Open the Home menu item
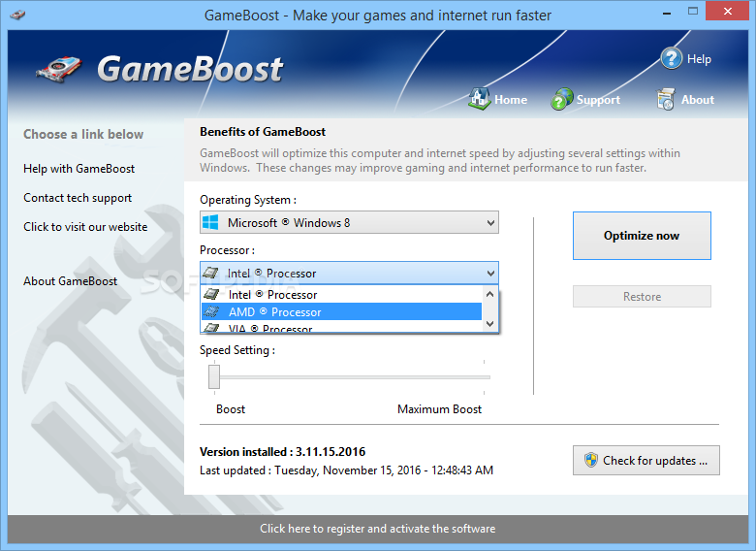Image resolution: width=756 pixels, height=551 pixels. 497,99
